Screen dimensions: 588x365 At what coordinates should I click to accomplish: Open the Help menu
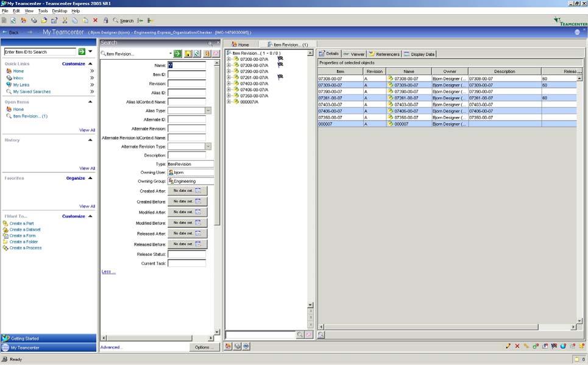(x=76, y=11)
